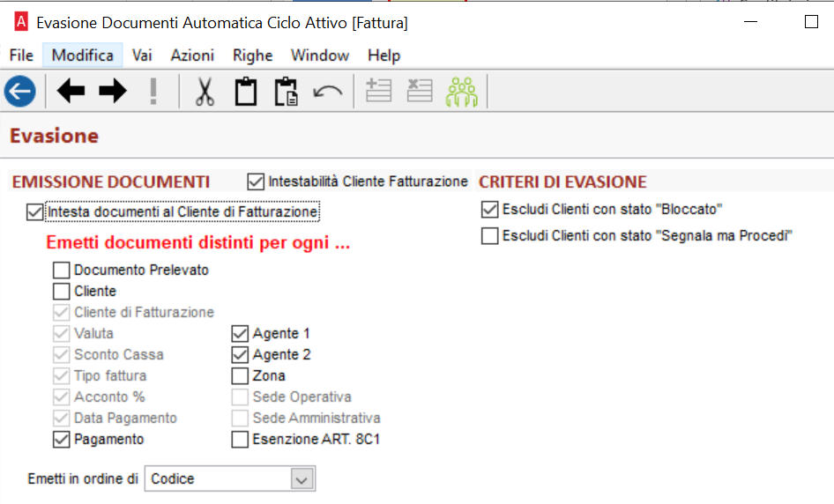Check the Esenzione ART. 8C1 checkbox
This screenshot has height=504, width=834.
[240, 439]
